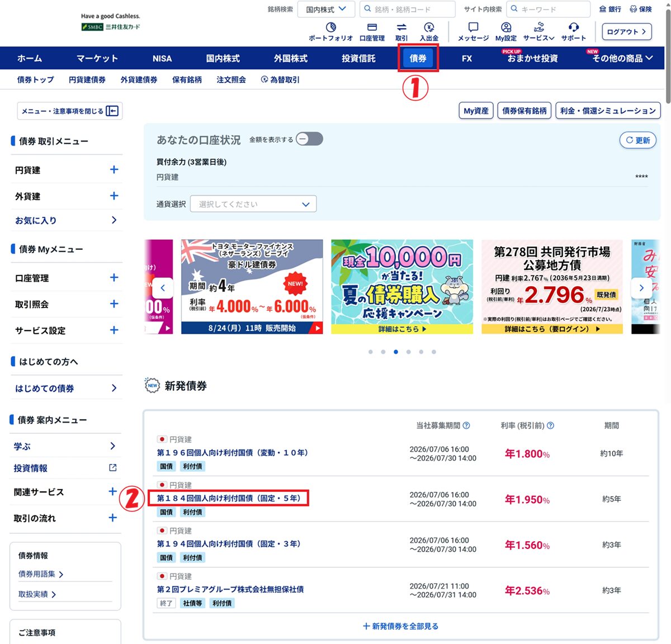
Task: Select the 債券 main navigation tab
Action: [x=418, y=58]
